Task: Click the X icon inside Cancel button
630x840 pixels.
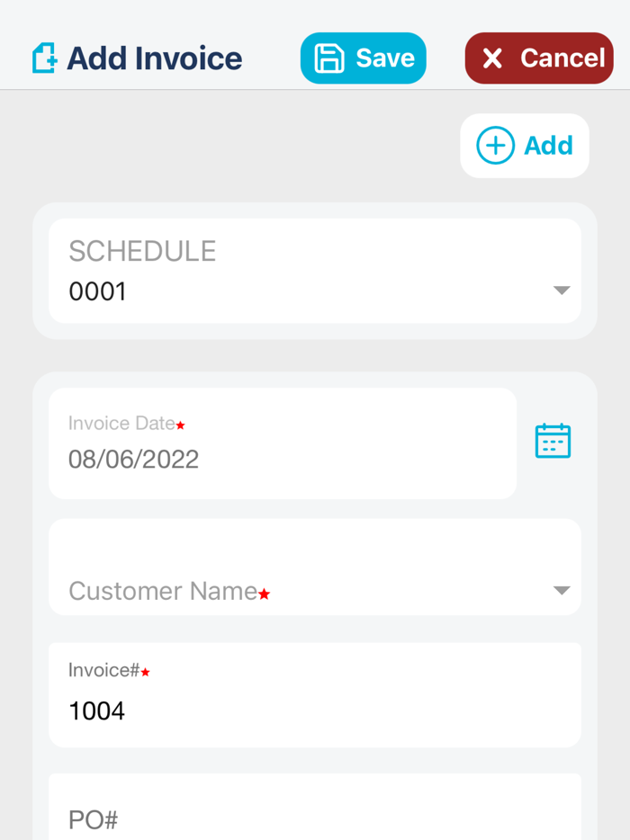Action: [x=493, y=58]
